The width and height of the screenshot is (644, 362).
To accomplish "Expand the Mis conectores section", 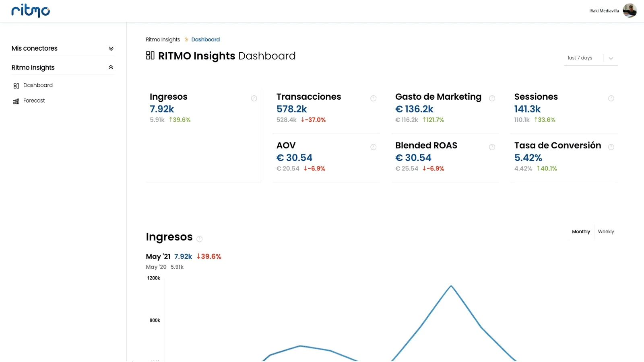I will [111, 49].
